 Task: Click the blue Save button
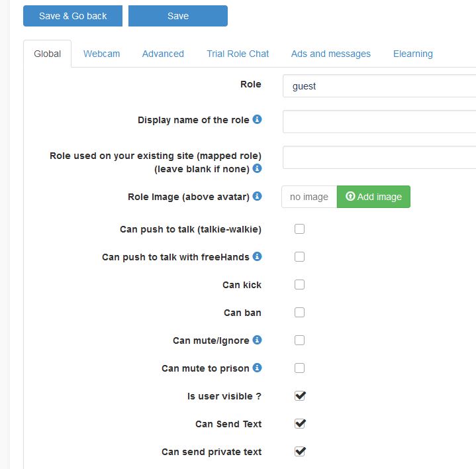click(x=178, y=16)
